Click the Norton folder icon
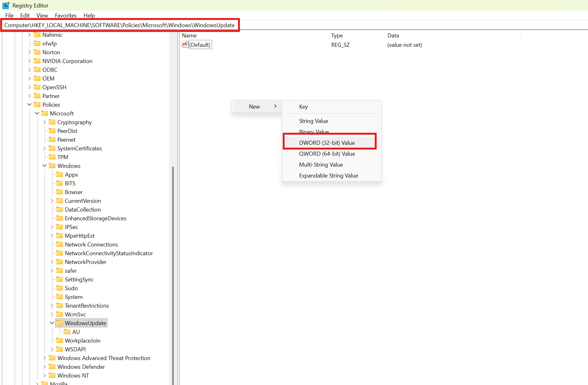The height and width of the screenshot is (385, 588). pos(37,52)
